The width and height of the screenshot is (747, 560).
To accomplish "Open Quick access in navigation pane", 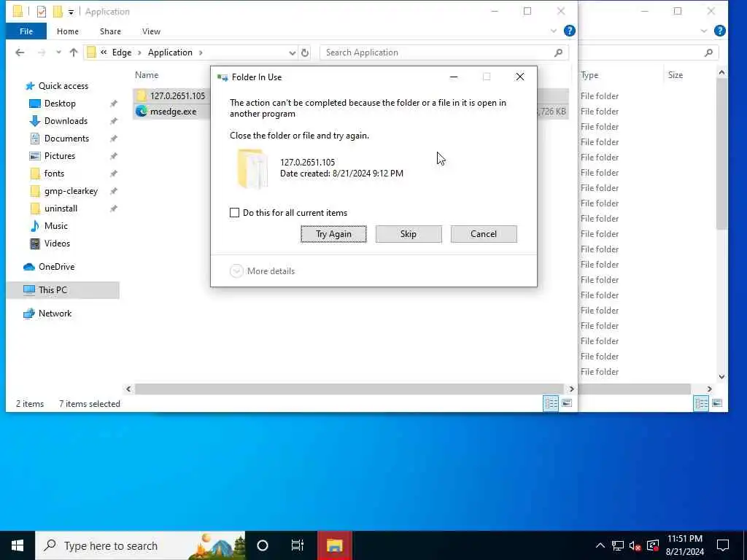I will coord(63,86).
